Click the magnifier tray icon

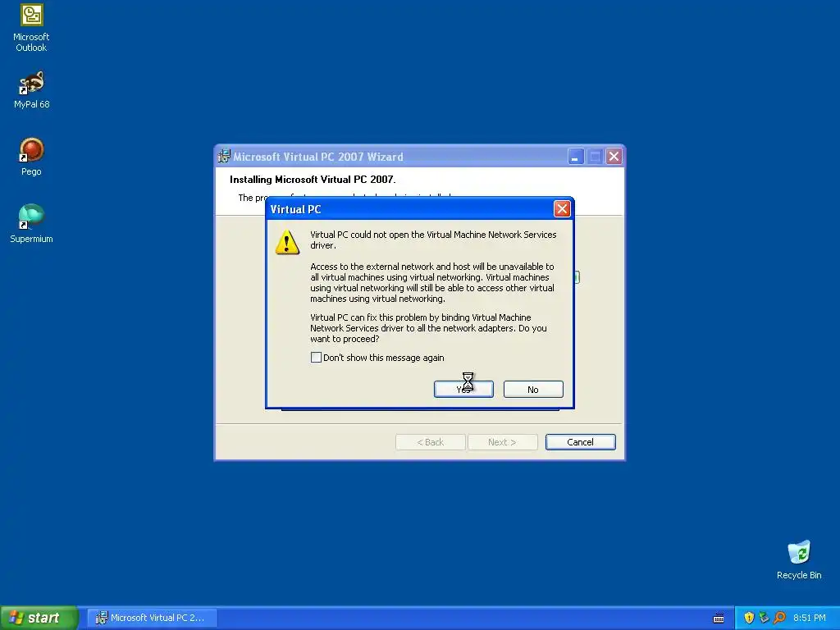click(x=779, y=618)
